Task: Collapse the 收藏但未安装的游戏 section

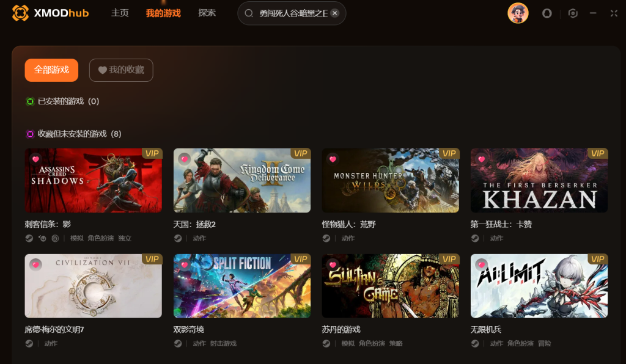Action: coord(73,134)
